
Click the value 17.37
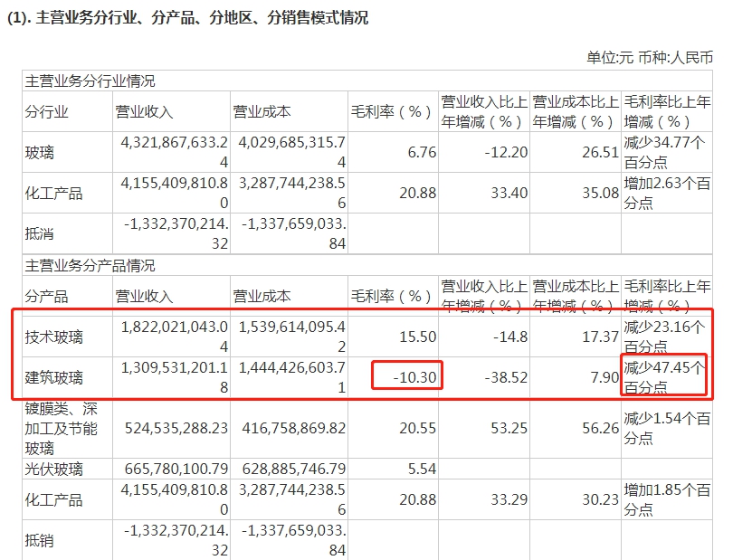pos(600,337)
